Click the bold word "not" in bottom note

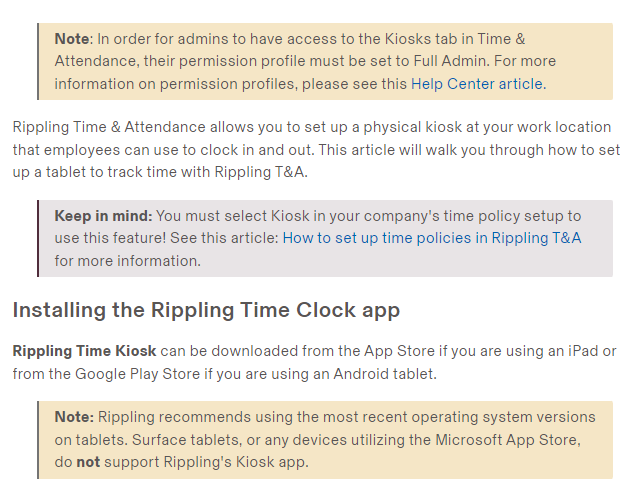(88, 462)
